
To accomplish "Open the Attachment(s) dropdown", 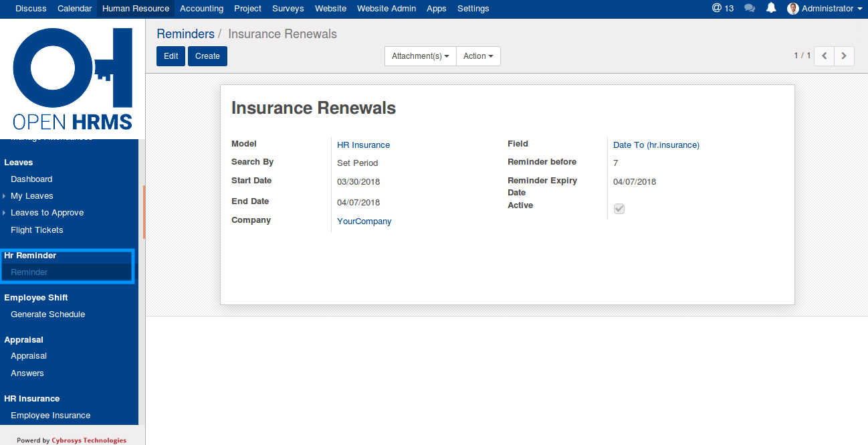I will (x=420, y=56).
